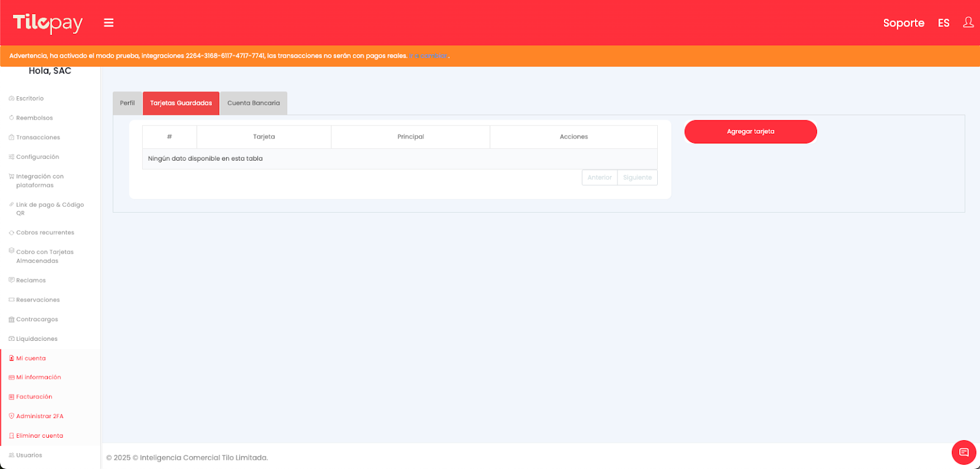Open the user profile icon
Screen dimensions: 980x469
point(968,23)
